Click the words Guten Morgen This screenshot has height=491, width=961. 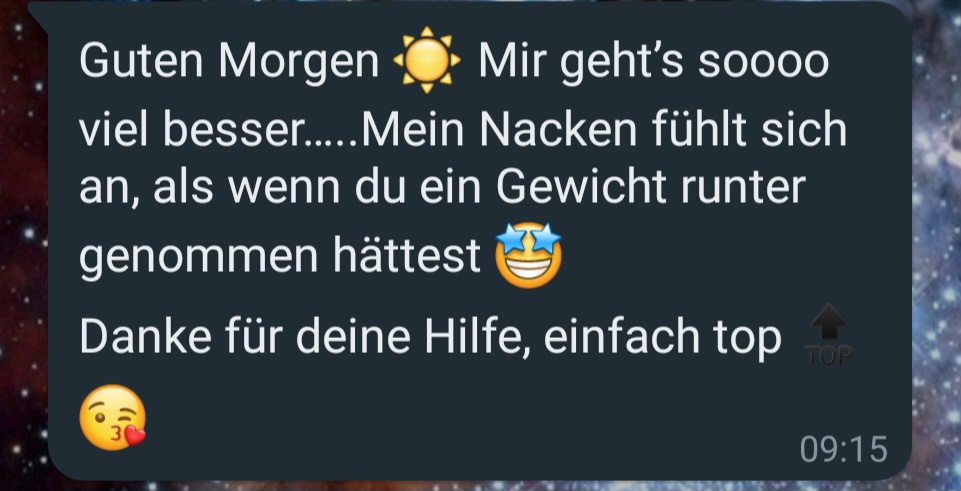click(229, 63)
